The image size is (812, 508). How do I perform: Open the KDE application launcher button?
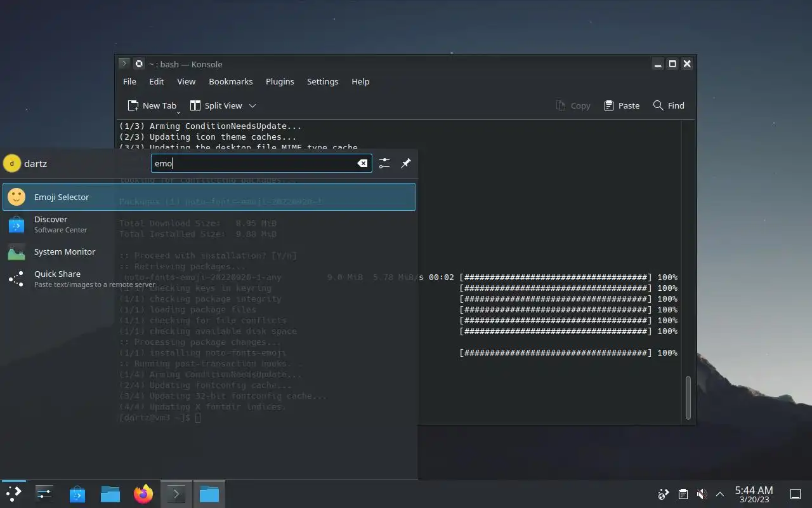13,493
